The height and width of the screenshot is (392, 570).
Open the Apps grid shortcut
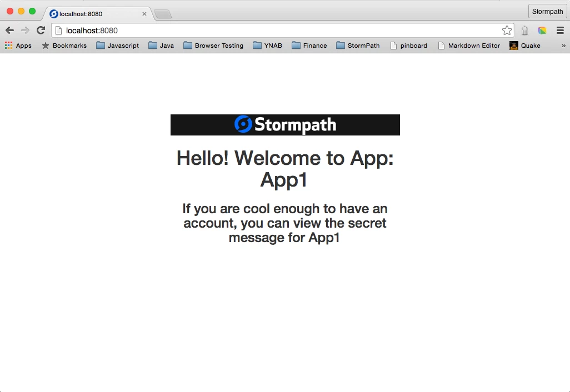coord(18,46)
